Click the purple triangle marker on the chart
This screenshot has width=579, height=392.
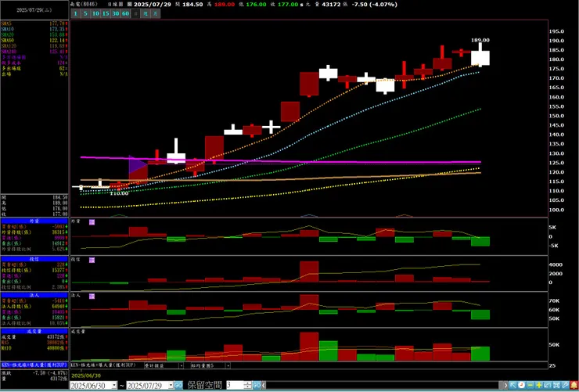136,164
